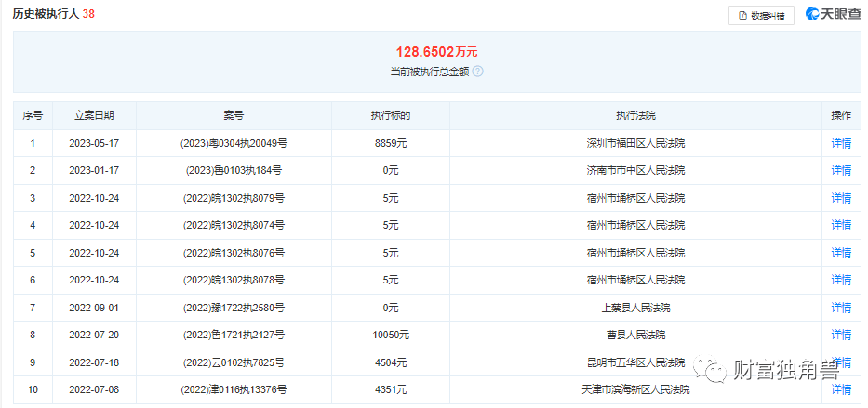Click the court 深圳市福田区人民法院
Viewport: 868px width, 408px height.
pyautogui.click(x=635, y=144)
